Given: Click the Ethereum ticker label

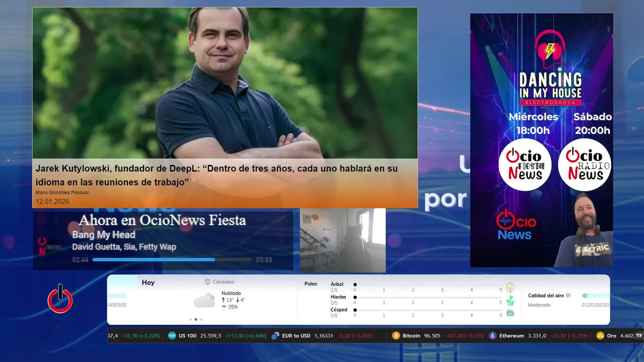Looking at the screenshot, I should (511, 335).
